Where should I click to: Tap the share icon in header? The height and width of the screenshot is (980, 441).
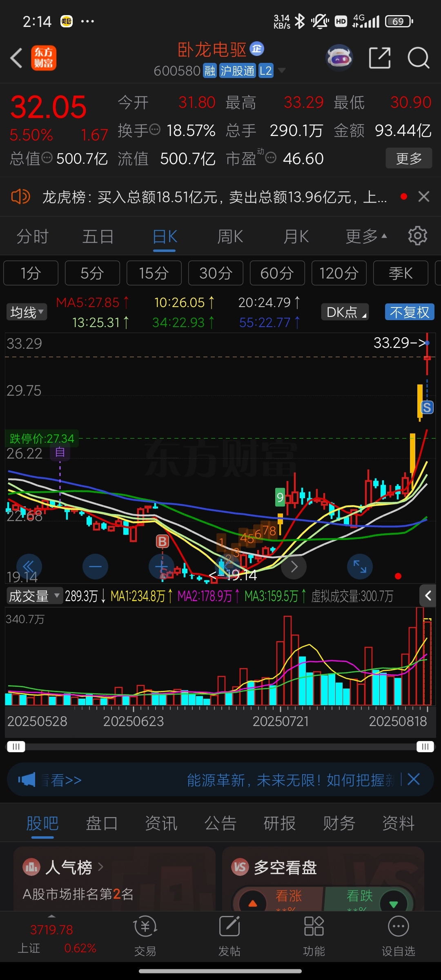pos(380,58)
